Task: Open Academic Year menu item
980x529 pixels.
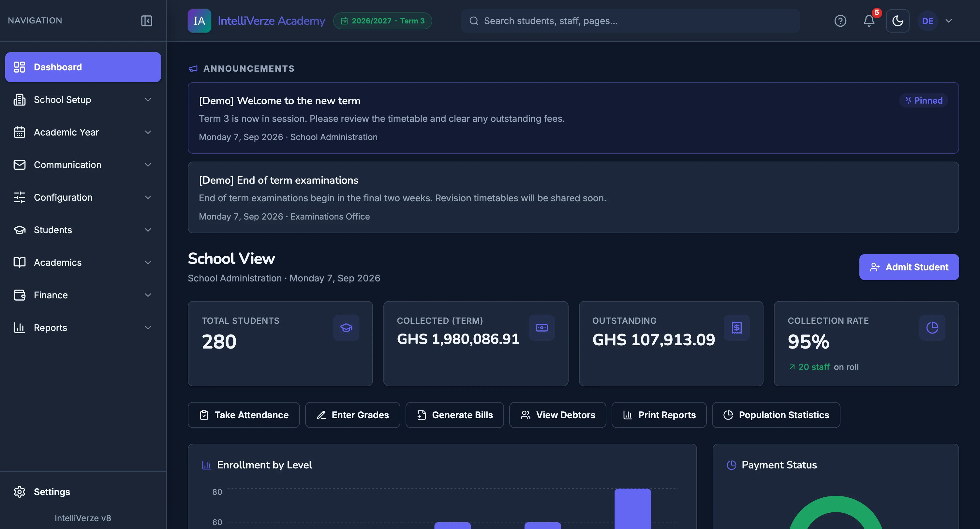Action: (83, 132)
